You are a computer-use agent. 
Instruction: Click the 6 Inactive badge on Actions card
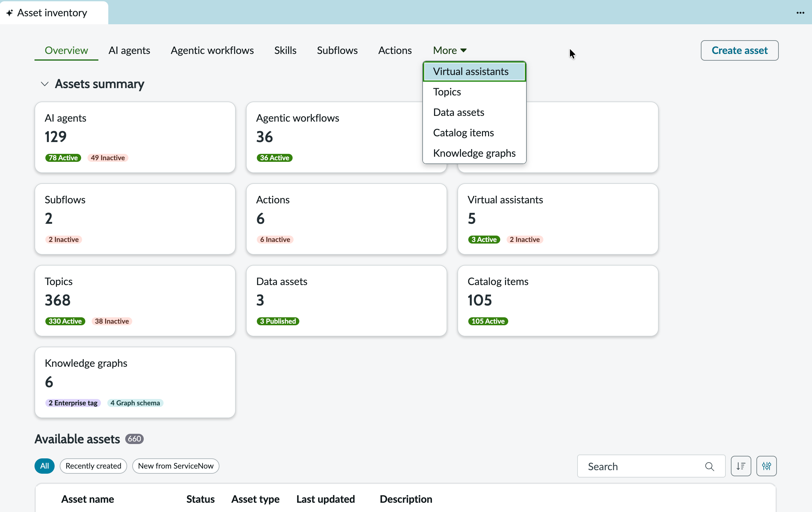click(275, 239)
